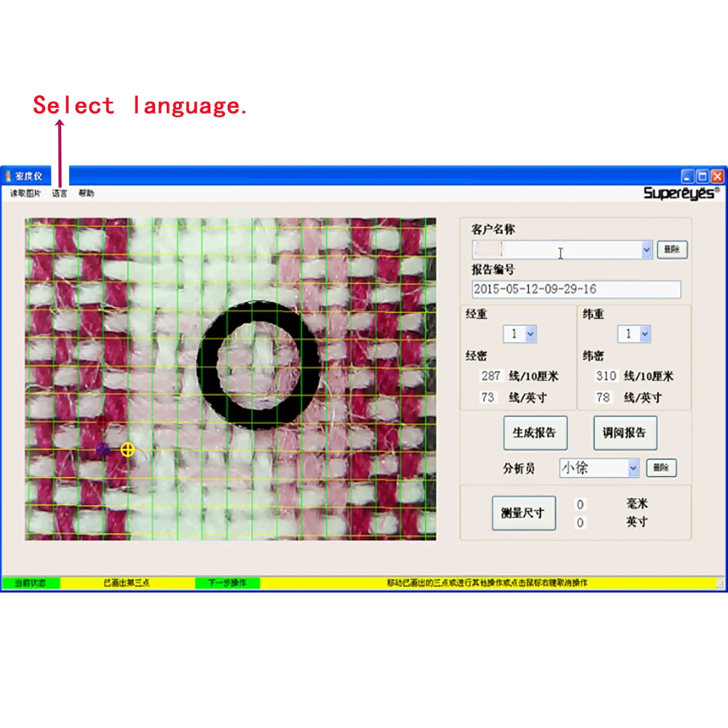Click the 当前状态 status bar label
Image resolution: width=728 pixels, height=728 pixels.
(x=31, y=582)
